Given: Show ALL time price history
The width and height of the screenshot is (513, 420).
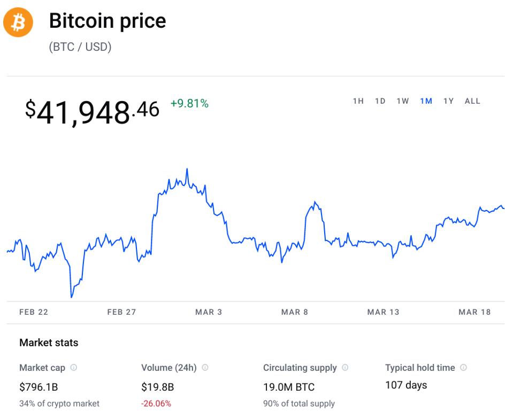Looking at the screenshot, I should click(472, 101).
